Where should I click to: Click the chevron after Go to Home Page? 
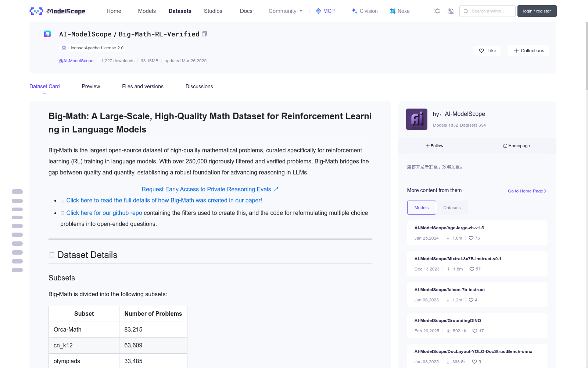tap(546, 191)
